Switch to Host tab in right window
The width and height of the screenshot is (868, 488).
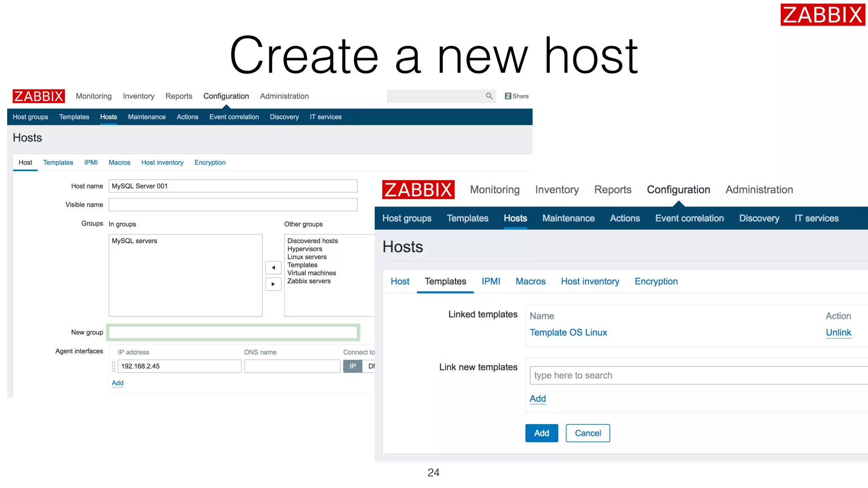pyautogui.click(x=400, y=281)
